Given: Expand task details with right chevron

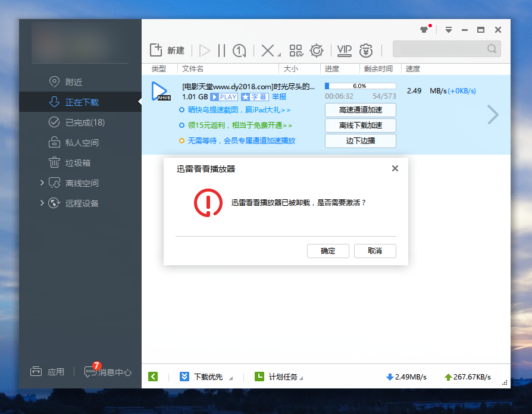Looking at the screenshot, I should tap(493, 115).
